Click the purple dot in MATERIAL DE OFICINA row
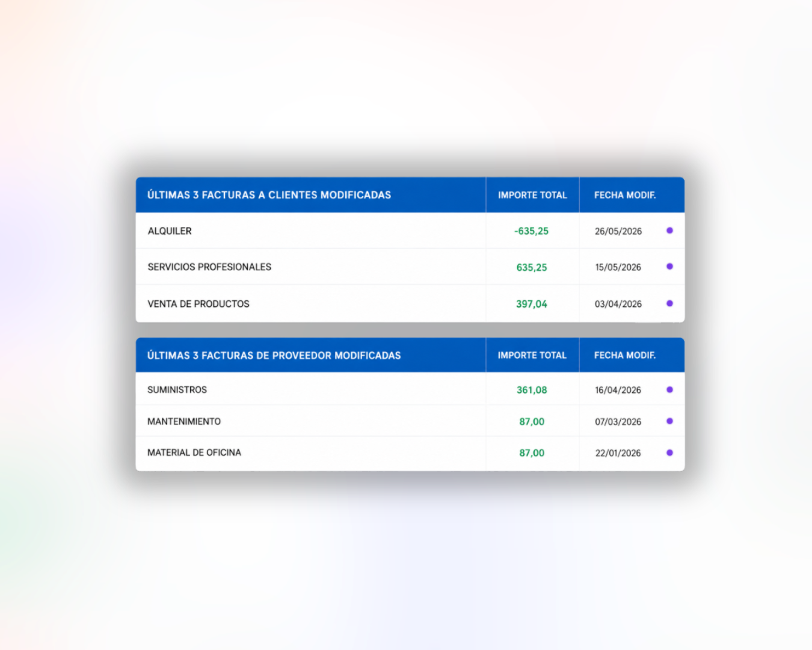812x650 pixels. point(669,453)
